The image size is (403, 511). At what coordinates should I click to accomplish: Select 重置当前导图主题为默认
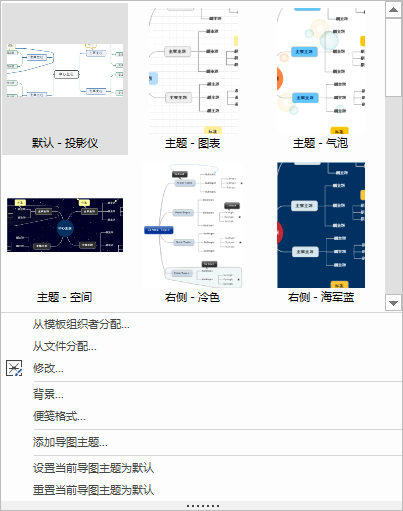(x=93, y=490)
